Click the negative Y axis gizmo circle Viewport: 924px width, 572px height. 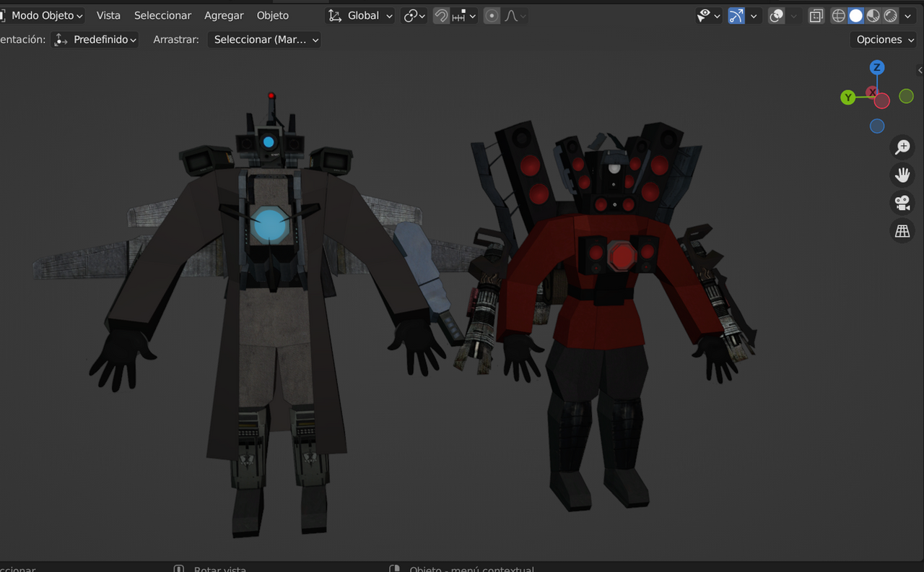pyautogui.click(x=906, y=96)
